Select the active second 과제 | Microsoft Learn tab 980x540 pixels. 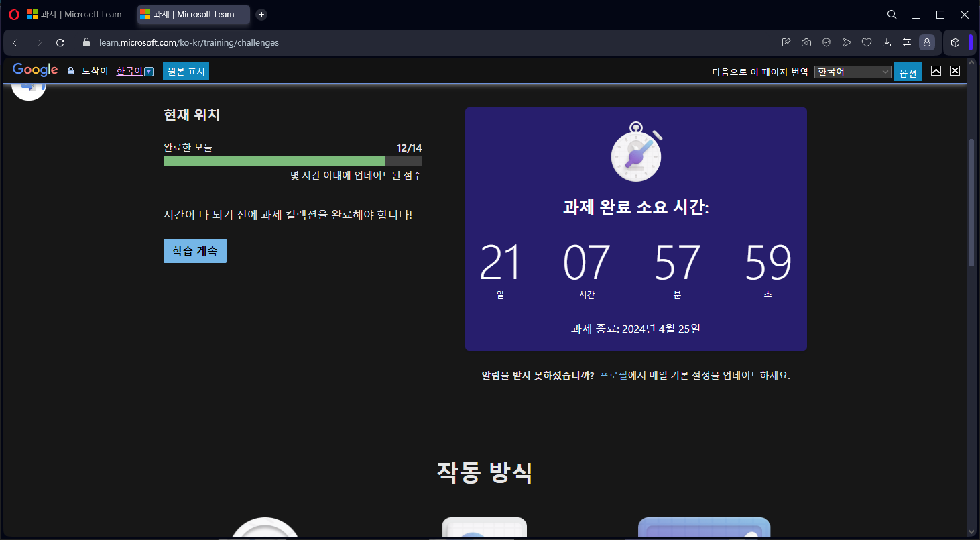point(193,15)
